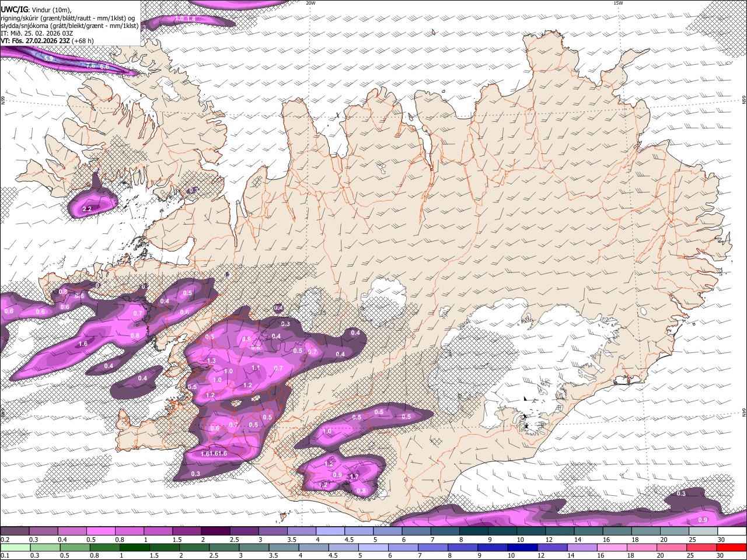Click the '1.4' precipitation value on the map
Viewport: 747px width, 560px height.
point(191,19)
